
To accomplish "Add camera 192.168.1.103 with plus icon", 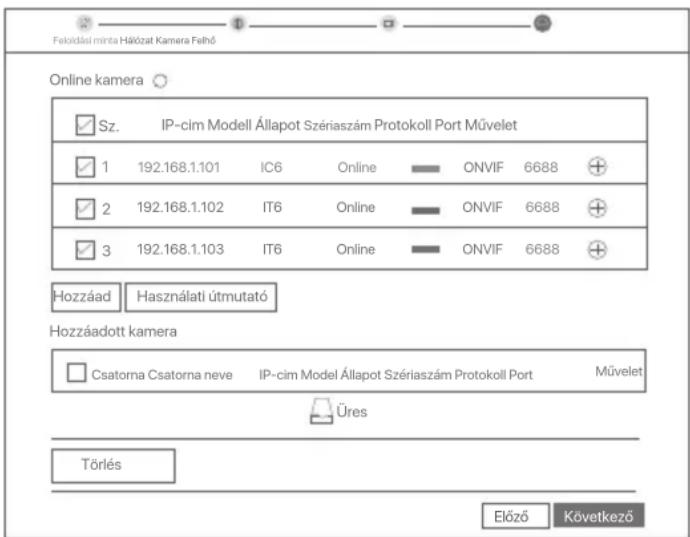I will coord(597,250).
